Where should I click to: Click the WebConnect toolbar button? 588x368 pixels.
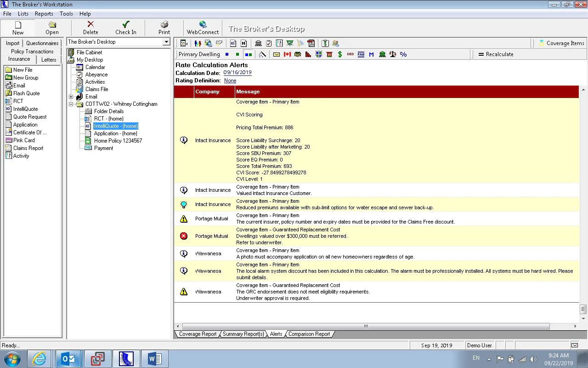(x=203, y=28)
